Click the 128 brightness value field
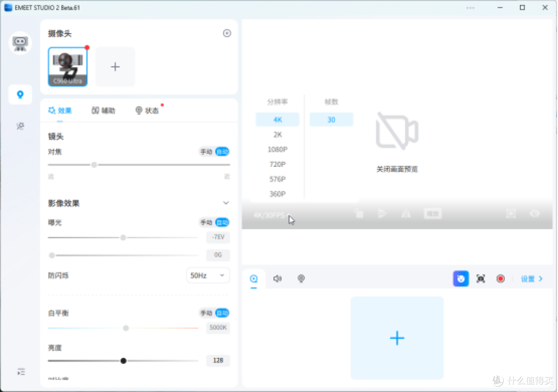Screen dimensions: 558x392 (x=218, y=360)
